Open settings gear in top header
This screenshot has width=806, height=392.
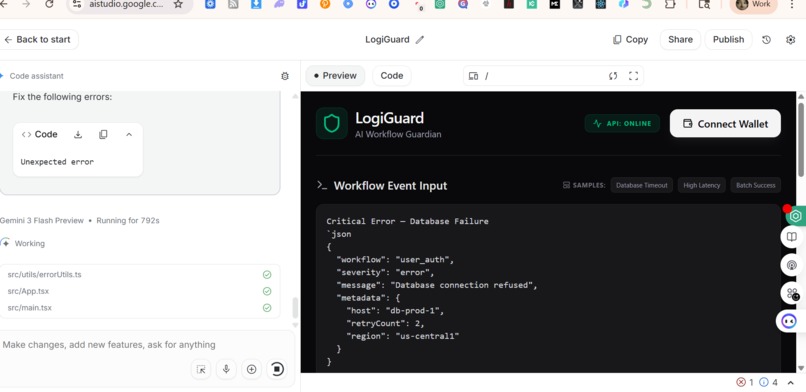[791, 40]
